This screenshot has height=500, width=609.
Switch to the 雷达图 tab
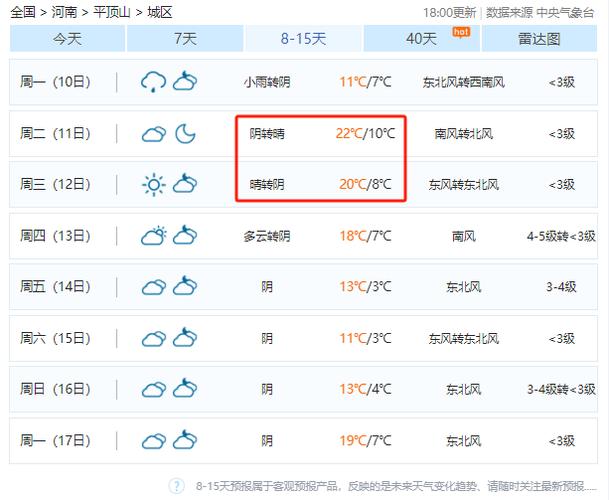click(539, 38)
